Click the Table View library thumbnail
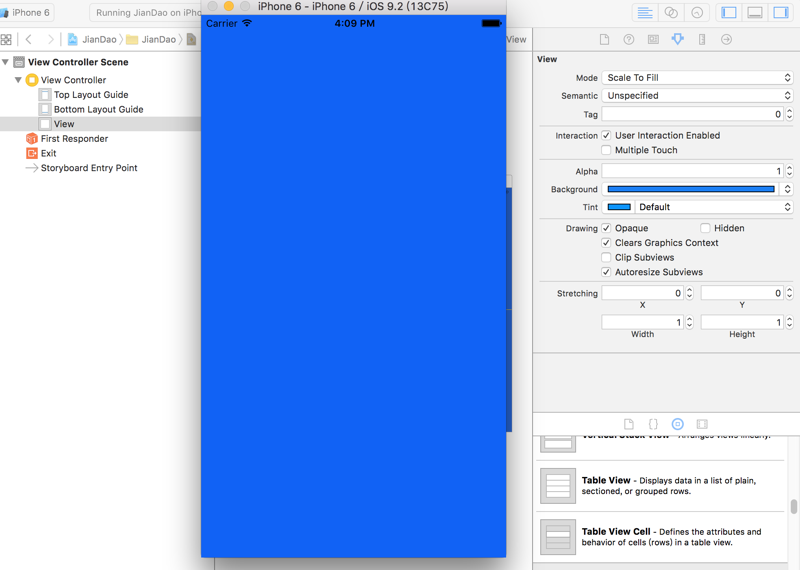This screenshot has height=570, width=800. (558, 486)
